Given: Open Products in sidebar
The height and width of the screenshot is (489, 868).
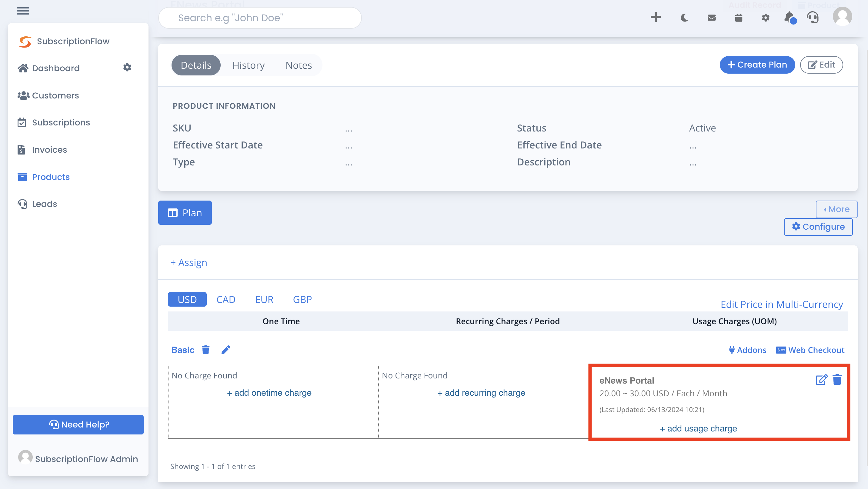Looking at the screenshot, I should tap(43, 177).
